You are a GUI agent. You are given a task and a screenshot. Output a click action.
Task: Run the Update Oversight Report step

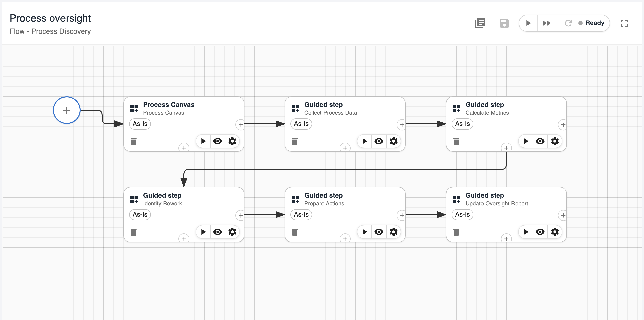526,232
